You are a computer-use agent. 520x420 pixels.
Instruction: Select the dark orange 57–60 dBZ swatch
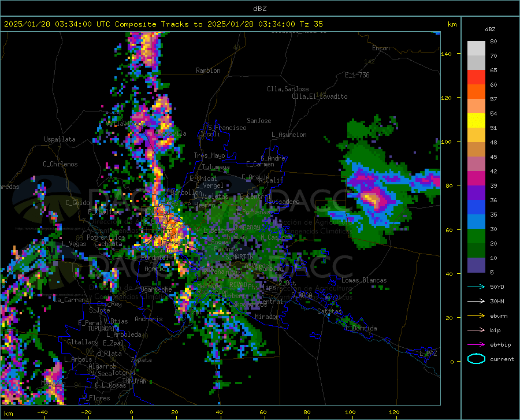coord(476,92)
